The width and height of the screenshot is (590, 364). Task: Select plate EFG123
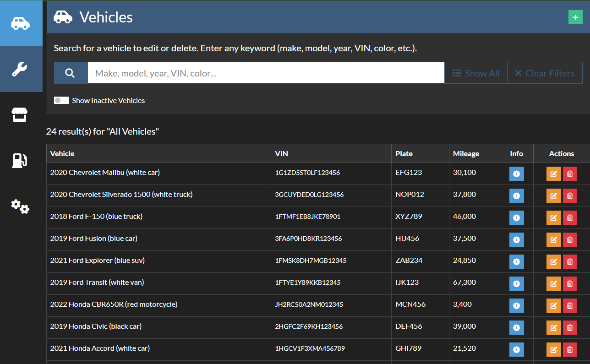pyautogui.click(x=409, y=173)
